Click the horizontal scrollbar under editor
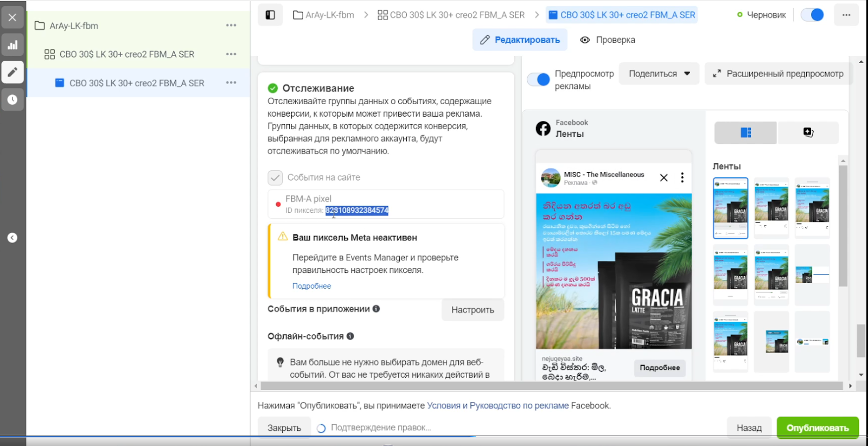 pos(551,386)
